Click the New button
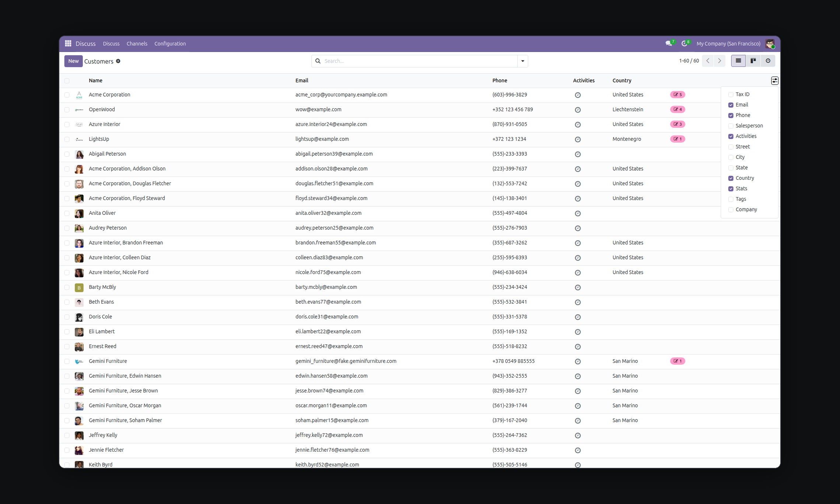 click(x=73, y=61)
